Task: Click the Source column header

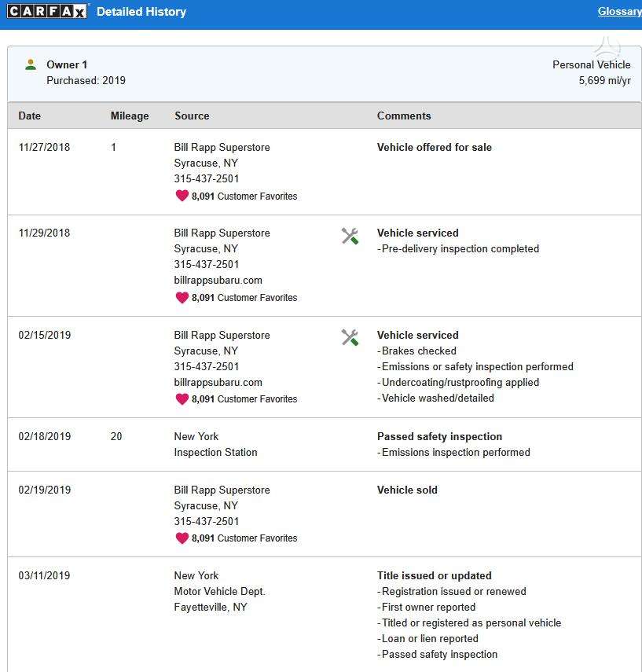Action: [x=192, y=116]
